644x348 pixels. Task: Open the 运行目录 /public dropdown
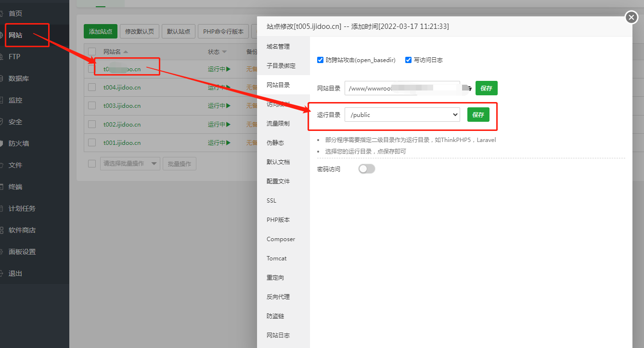(x=402, y=115)
